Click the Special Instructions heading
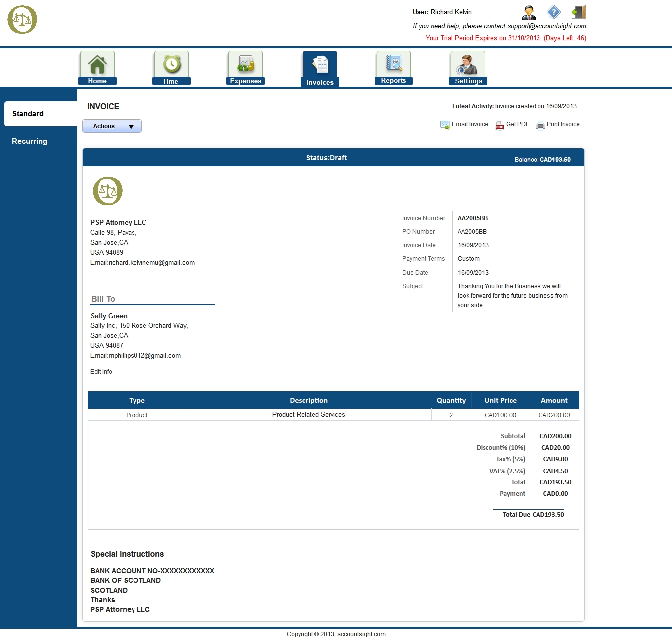Screen dimensions: 672x640 pyautogui.click(x=127, y=554)
